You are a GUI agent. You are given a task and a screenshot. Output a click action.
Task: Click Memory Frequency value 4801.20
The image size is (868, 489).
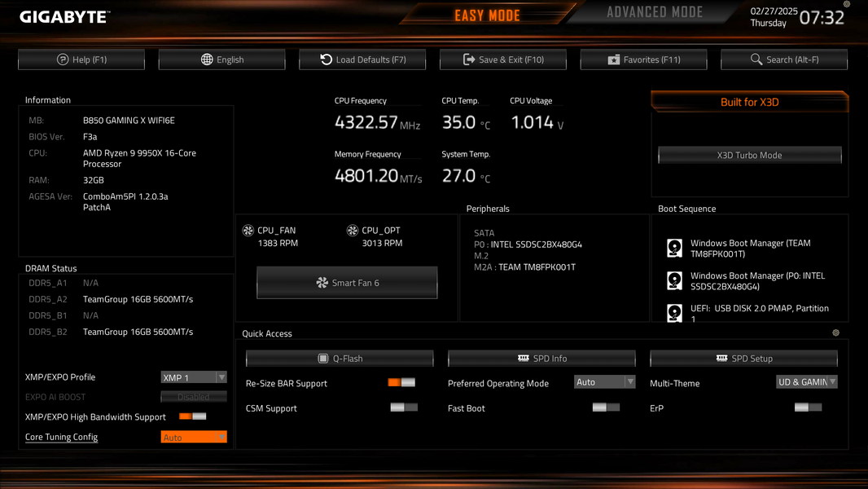point(366,175)
